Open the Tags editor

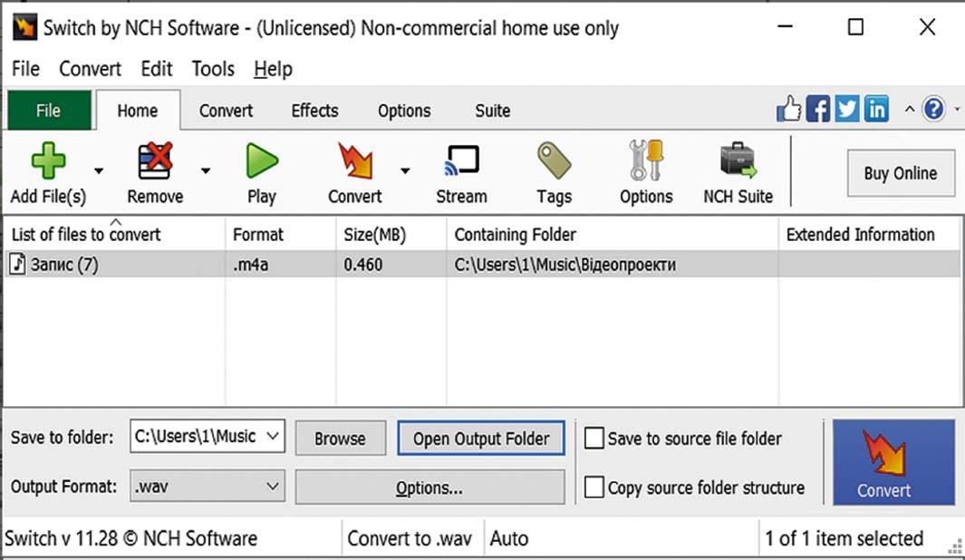(554, 160)
